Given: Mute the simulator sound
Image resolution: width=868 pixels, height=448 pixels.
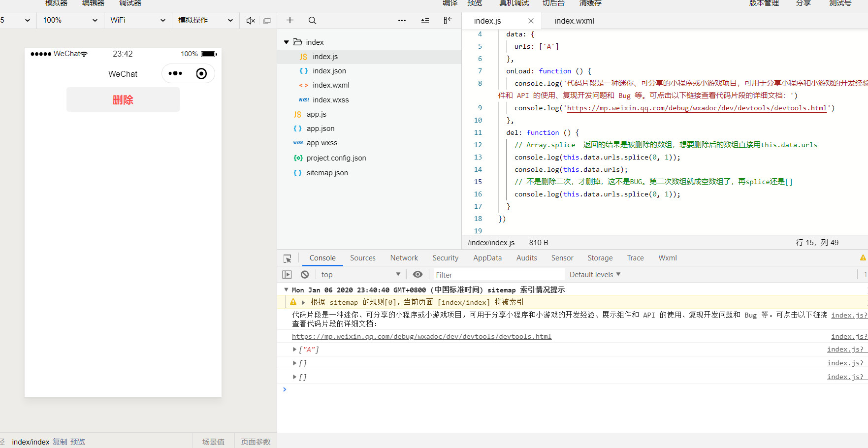Looking at the screenshot, I should click(x=251, y=21).
